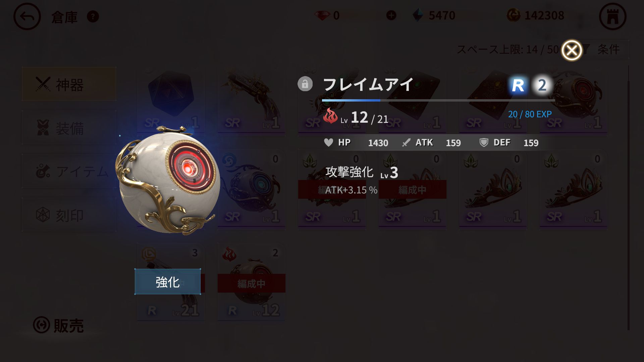
Task: Click the EXP progress bar
Action: click(438, 100)
